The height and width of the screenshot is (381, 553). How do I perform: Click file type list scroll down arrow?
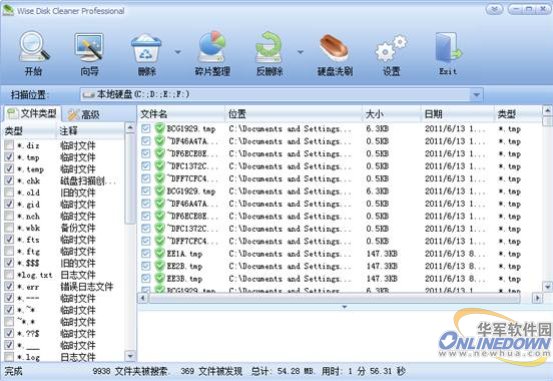[130, 356]
